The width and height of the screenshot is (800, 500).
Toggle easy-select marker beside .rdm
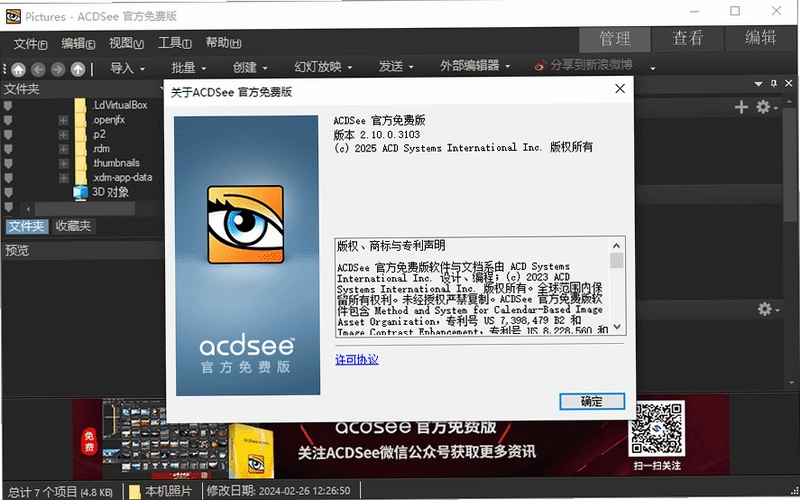coord(8,149)
